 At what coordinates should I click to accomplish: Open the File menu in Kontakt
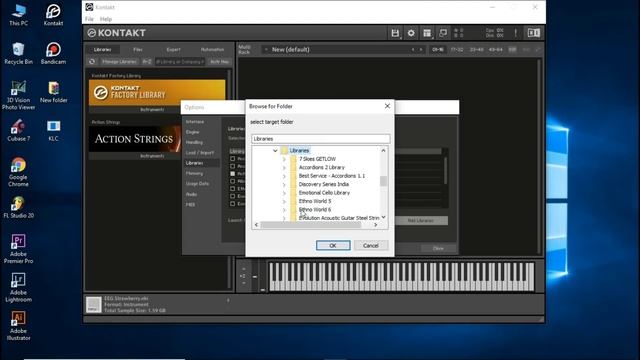click(x=89, y=19)
